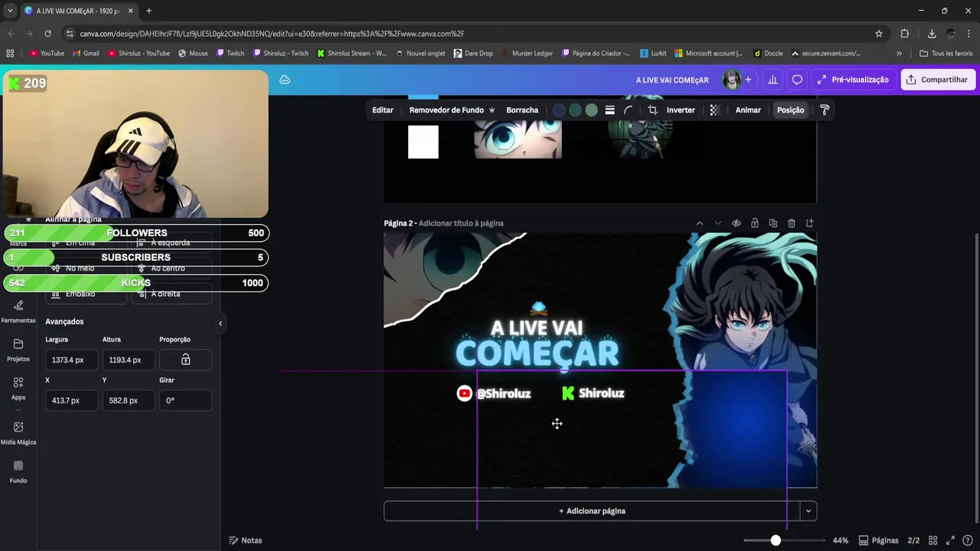Click the Inverter flip button
The height and width of the screenshot is (551, 980).
pyautogui.click(x=681, y=110)
